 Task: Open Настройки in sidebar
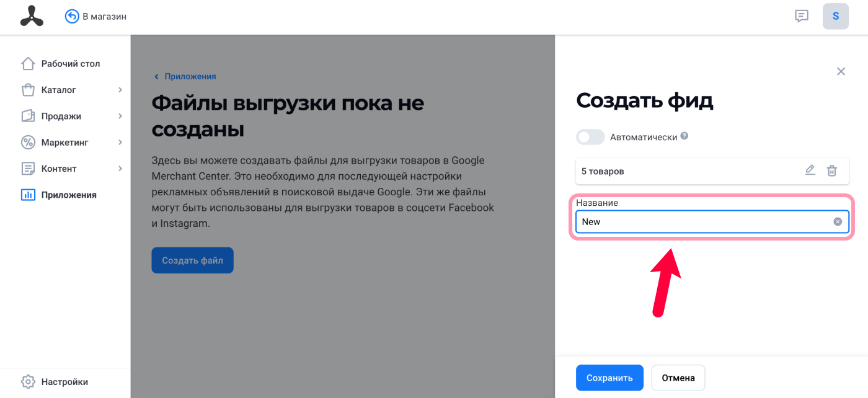pos(65,382)
